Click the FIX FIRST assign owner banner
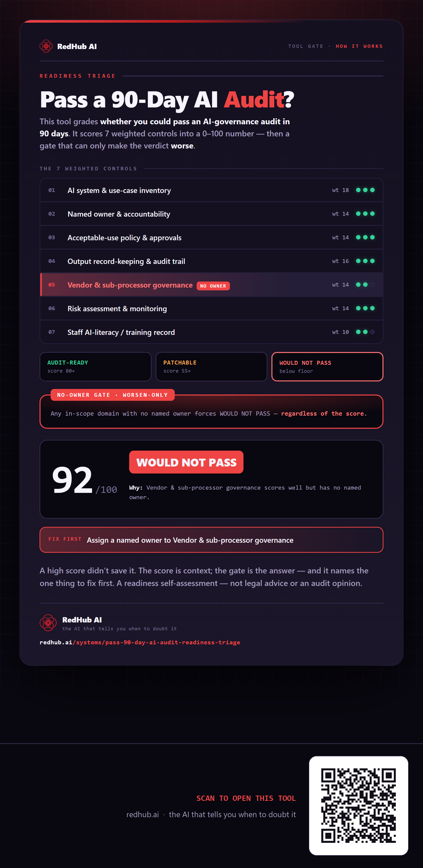Screen dimensions: 423x868 click(211, 540)
